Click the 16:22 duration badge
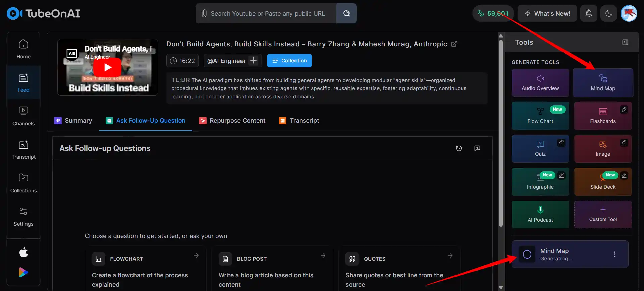644x291 pixels. (182, 61)
